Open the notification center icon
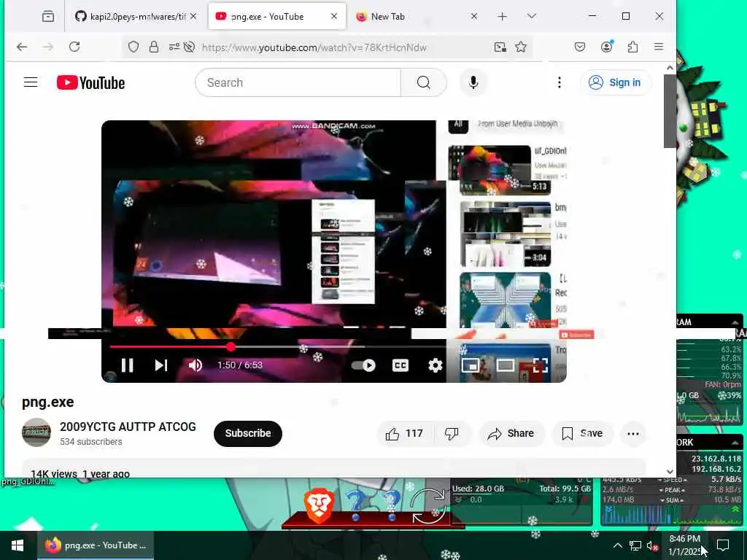The width and height of the screenshot is (747, 560). 723,545
